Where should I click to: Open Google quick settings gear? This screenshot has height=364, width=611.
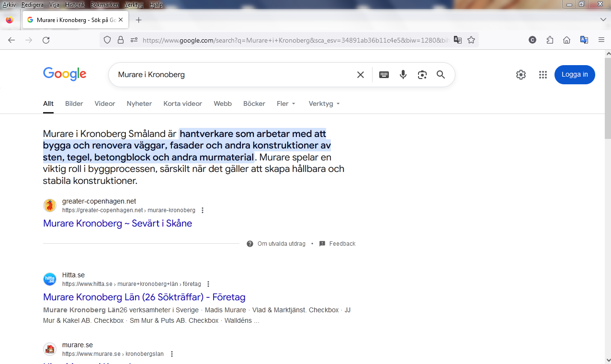click(x=521, y=75)
